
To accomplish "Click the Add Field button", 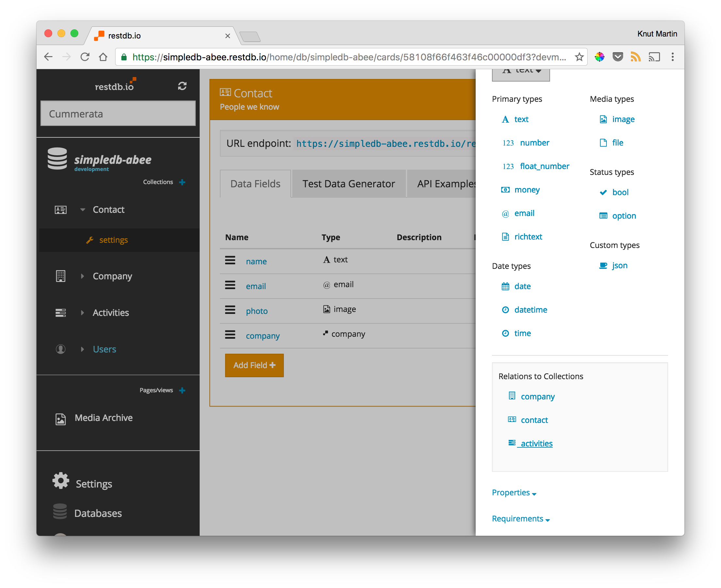I will click(254, 365).
